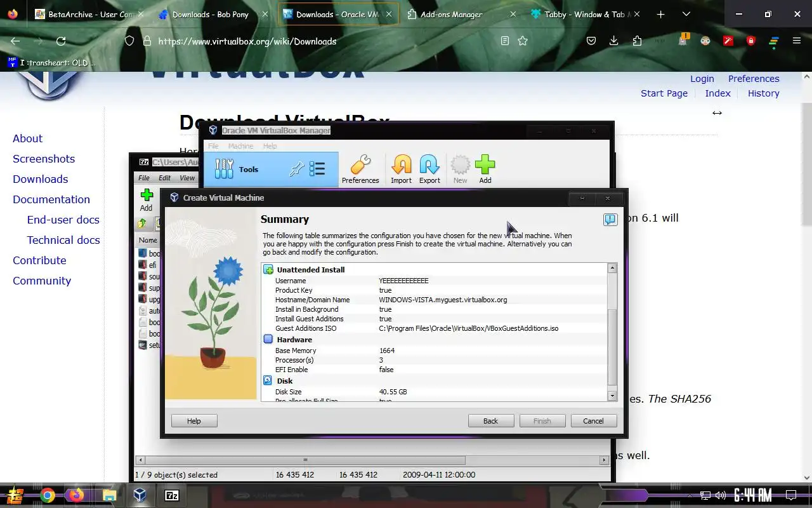Open Firefox downloads panel
This screenshot has width=812, height=508.
coord(613,41)
